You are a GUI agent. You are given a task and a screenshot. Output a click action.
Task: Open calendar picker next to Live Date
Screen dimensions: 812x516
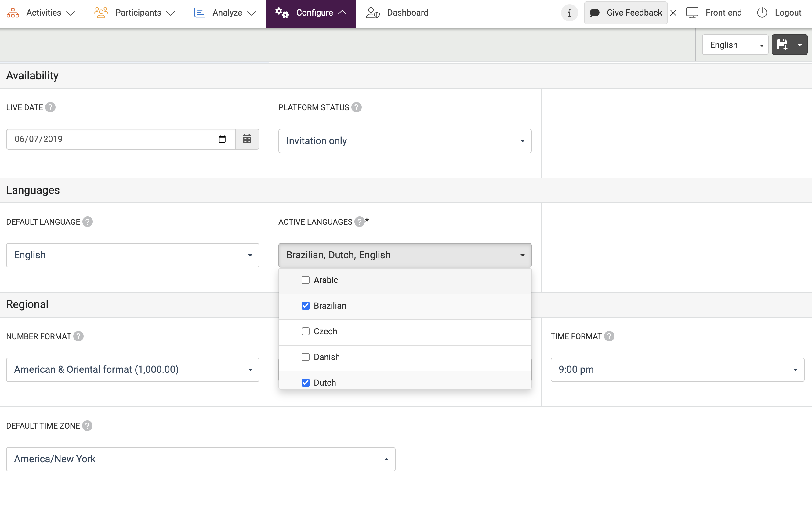tap(247, 139)
